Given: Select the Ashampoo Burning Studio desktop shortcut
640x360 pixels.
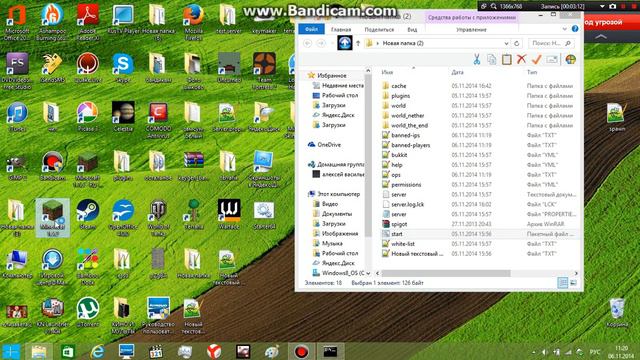Looking at the screenshot, I should (52, 22).
